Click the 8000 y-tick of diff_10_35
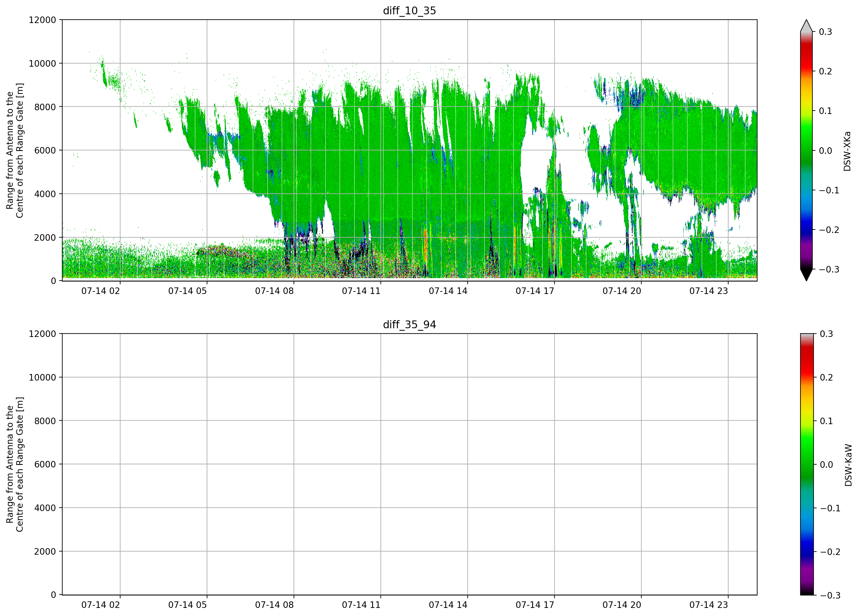859x616 pixels. [x=45, y=107]
